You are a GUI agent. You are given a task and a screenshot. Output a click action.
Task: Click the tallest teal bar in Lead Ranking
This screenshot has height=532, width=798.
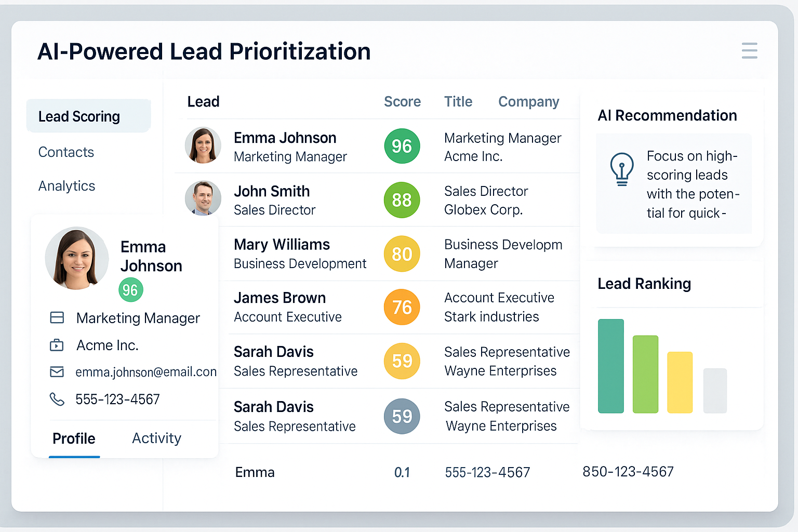(610, 366)
